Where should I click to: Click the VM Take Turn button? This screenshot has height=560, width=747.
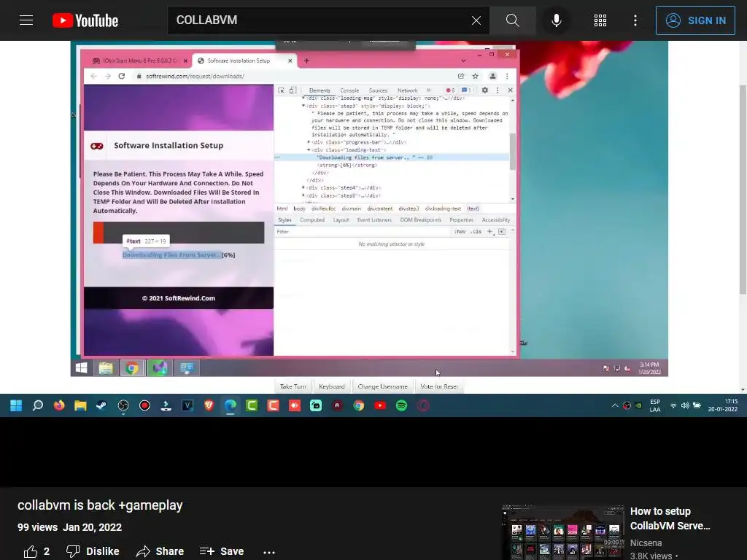pos(293,386)
